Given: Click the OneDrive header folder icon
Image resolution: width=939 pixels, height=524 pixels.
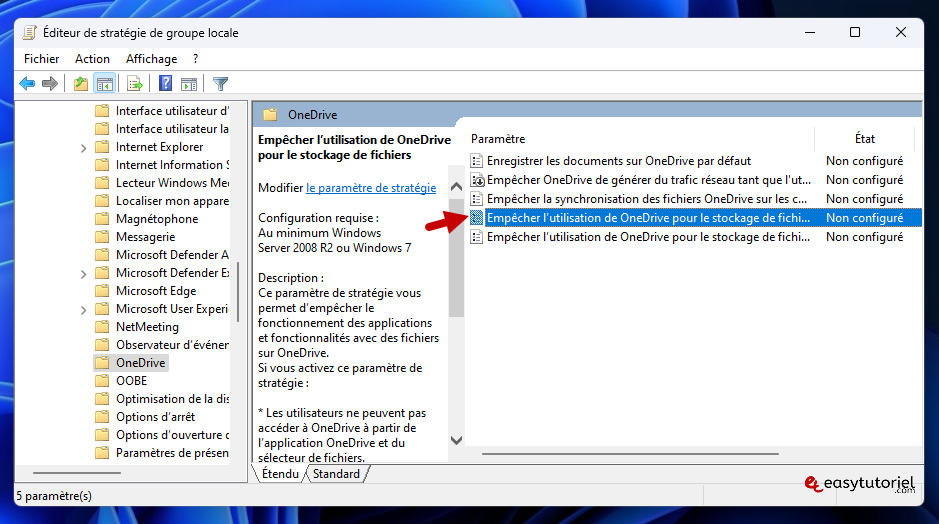Looking at the screenshot, I should tap(271, 114).
